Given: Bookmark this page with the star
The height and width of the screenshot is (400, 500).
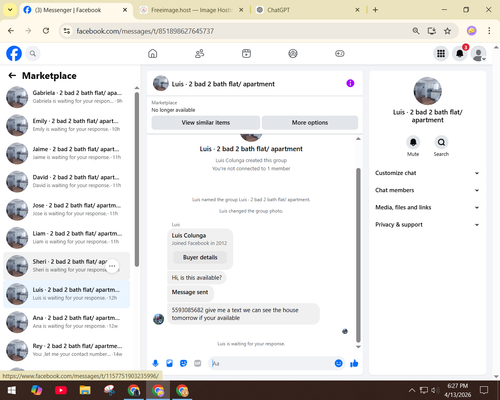Looking at the screenshot, I should tap(447, 31).
